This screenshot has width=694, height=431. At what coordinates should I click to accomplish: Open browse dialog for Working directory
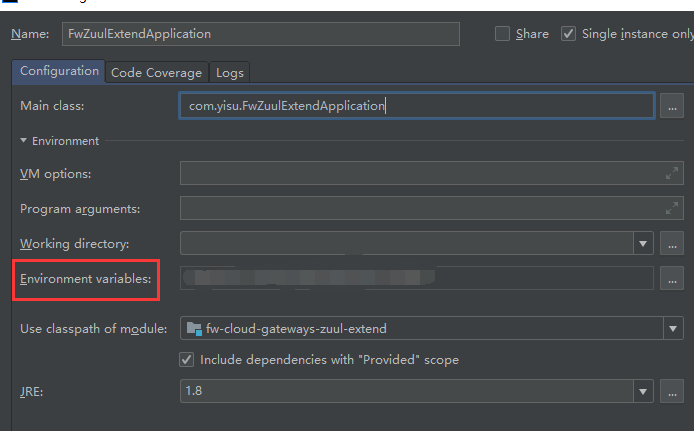coord(672,243)
